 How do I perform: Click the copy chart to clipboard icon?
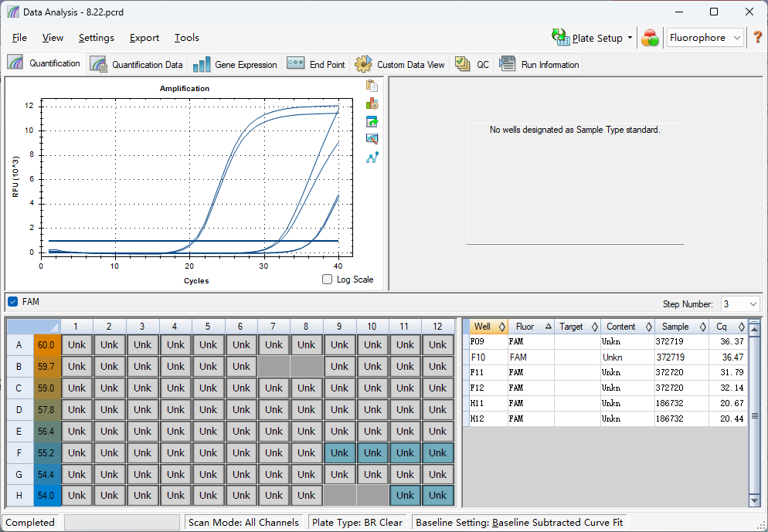372,86
